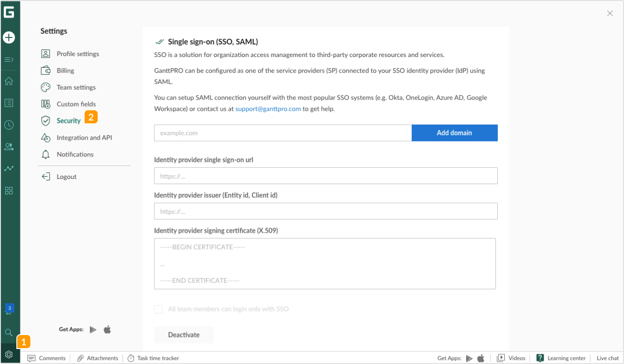The height and width of the screenshot is (364, 624).
Task: Click the Add domain button
Action: click(454, 133)
